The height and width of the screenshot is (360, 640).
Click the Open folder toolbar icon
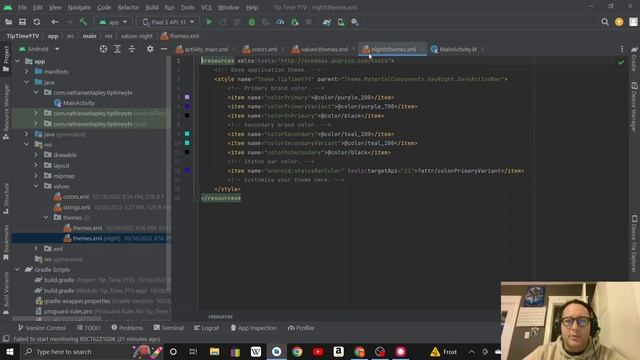[x=8, y=22]
